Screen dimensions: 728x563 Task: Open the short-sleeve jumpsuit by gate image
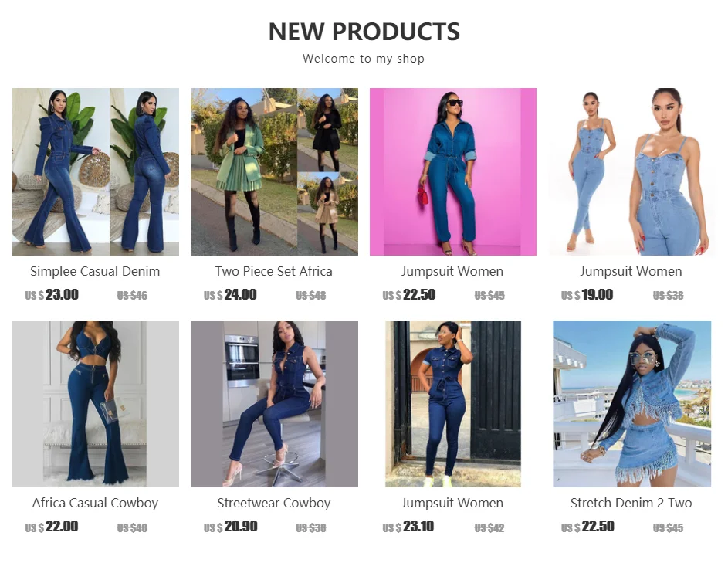coord(452,404)
